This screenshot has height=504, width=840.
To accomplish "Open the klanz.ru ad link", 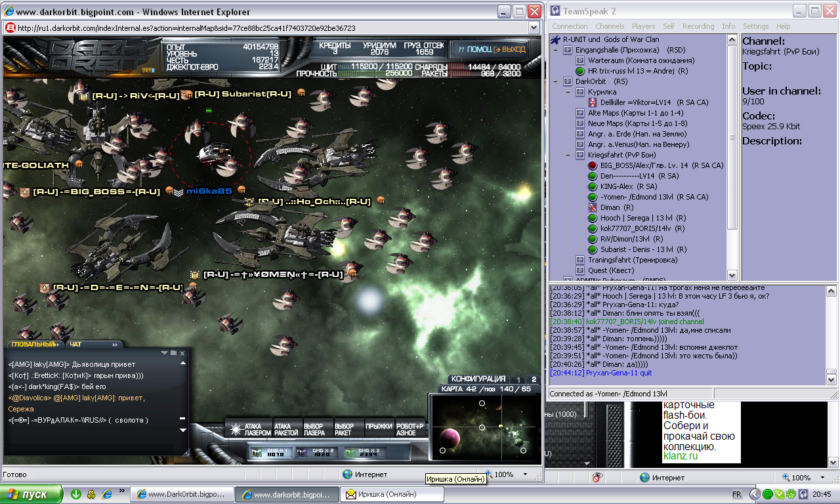I will [681, 456].
